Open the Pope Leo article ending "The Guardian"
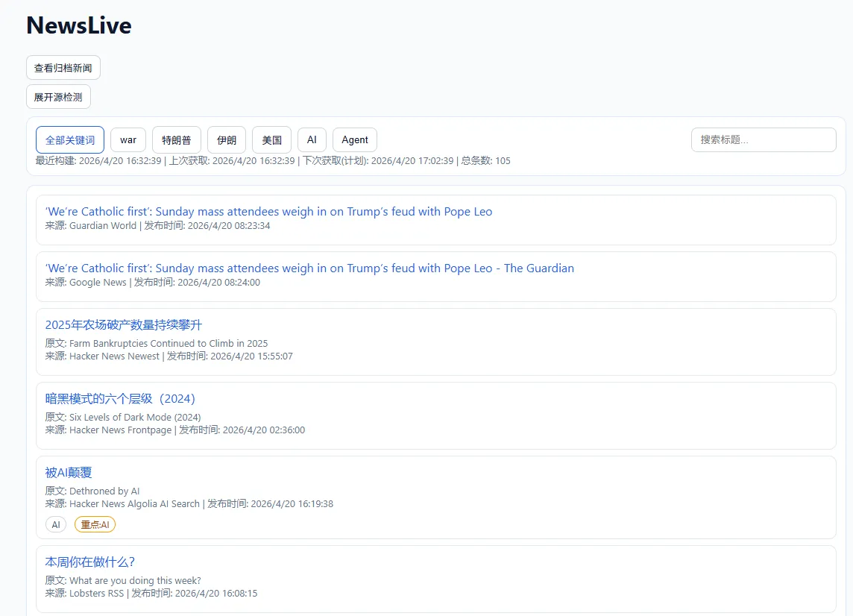The width and height of the screenshot is (853, 616). [x=309, y=268]
